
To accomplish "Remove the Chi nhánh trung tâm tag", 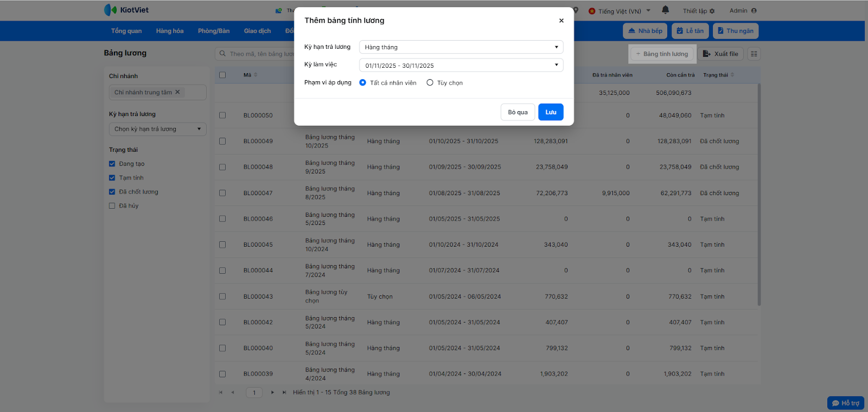I will point(177,92).
